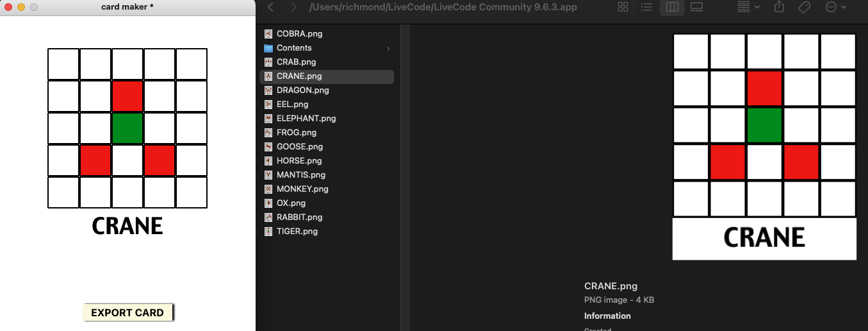Expand the Contents folder chevron

388,48
